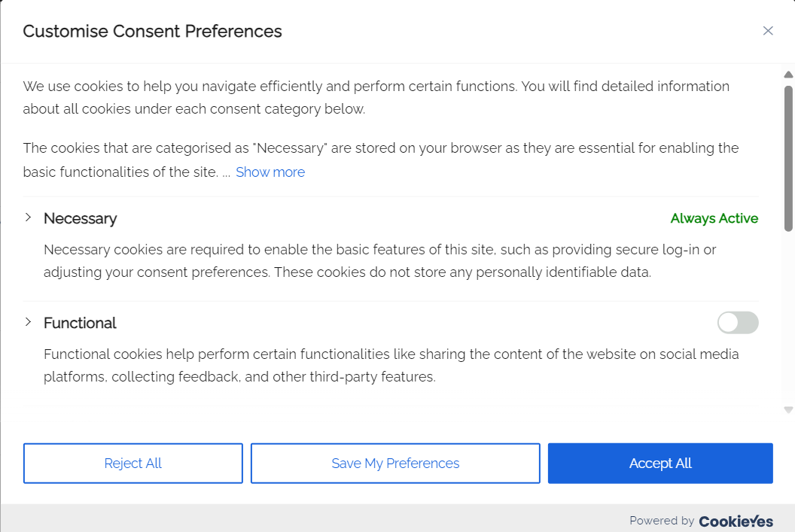
Task: Expand the Functional category chevron
Action: pos(28,322)
